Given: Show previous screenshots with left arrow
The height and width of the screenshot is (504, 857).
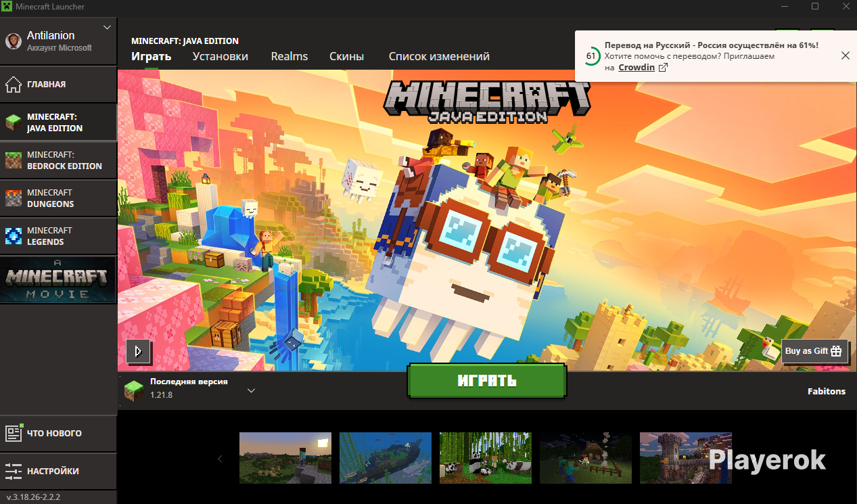Looking at the screenshot, I should (x=220, y=459).
